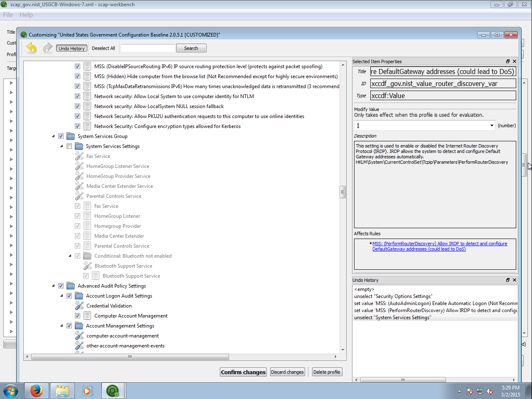532x399 pixels.
Task: Select '<empty>' undo history entry
Action: tap(435, 289)
